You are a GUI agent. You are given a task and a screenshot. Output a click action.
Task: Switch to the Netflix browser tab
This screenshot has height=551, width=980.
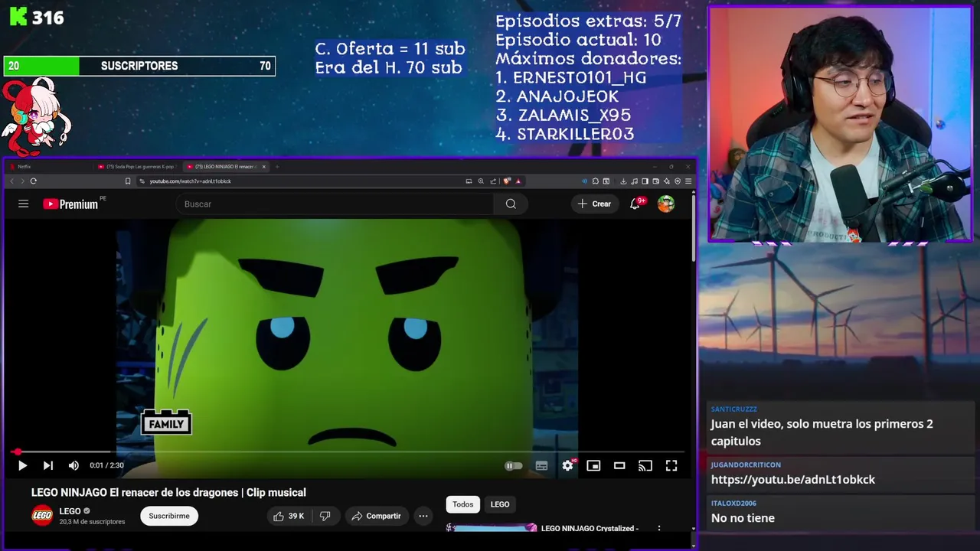point(50,166)
